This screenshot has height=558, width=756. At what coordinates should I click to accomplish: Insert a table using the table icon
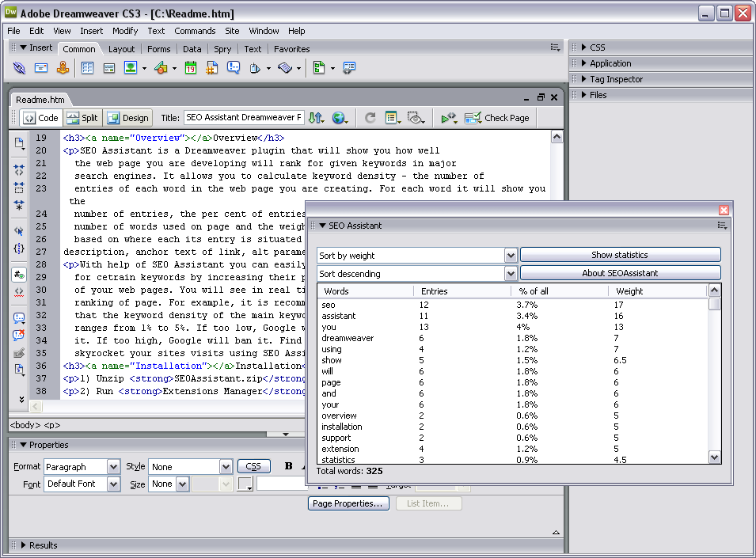[87, 69]
